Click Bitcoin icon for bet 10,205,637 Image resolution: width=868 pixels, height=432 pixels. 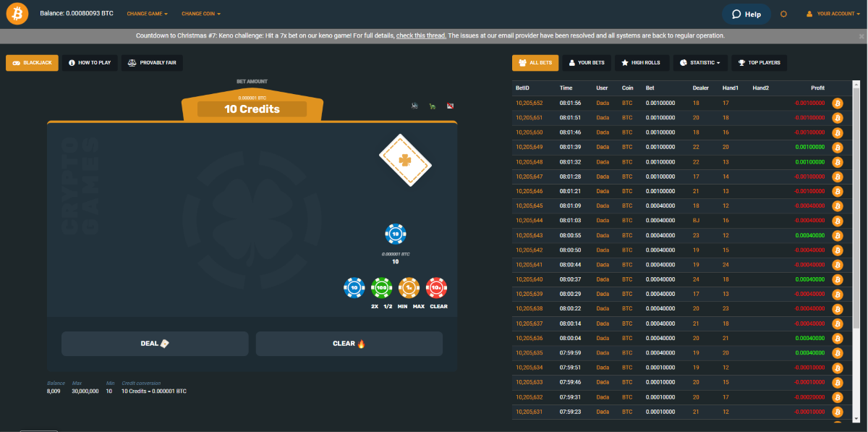point(838,324)
